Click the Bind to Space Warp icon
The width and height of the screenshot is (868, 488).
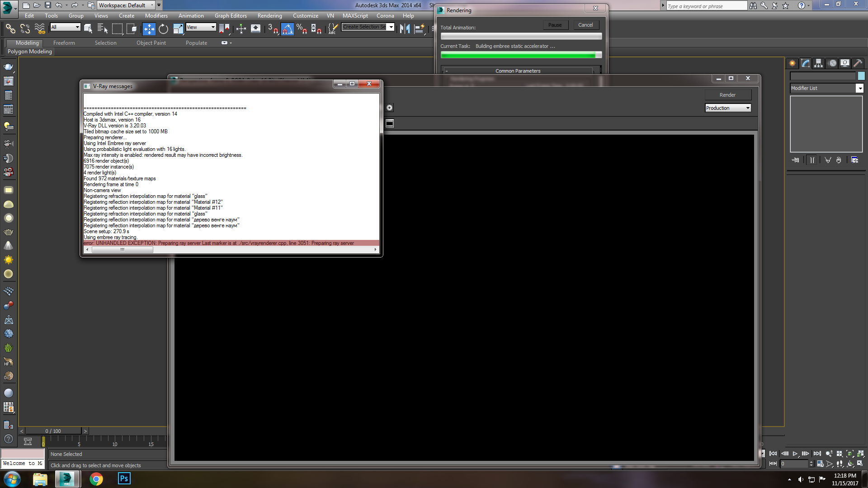pyautogui.click(x=40, y=29)
